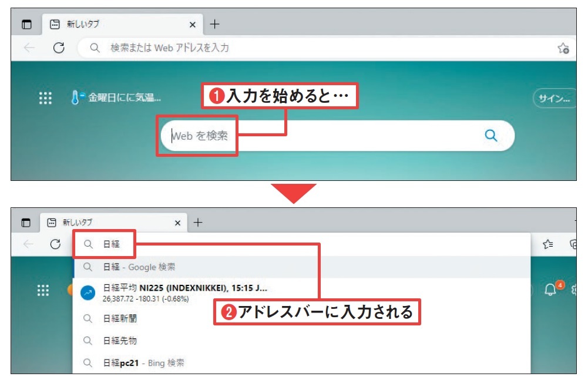
Task: Open tab actions menu in upper browser window
Action: point(26,25)
